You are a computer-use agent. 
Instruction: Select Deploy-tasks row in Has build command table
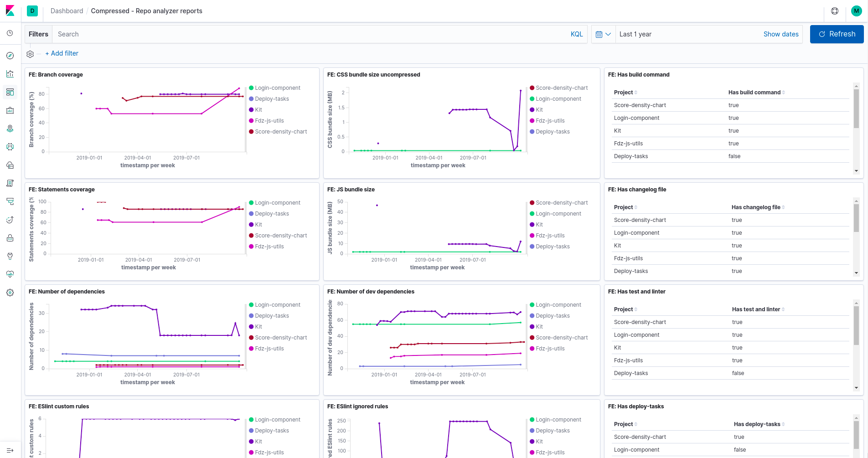[x=731, y=156]
